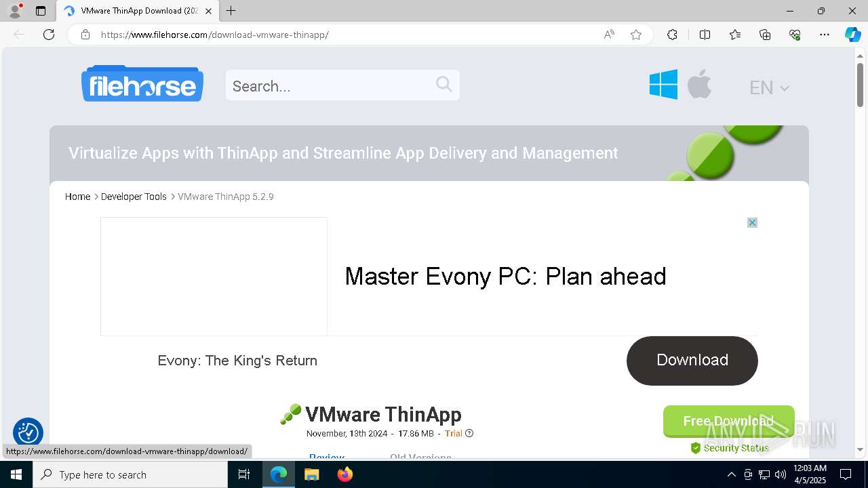Click the VMware ThinApp app icon

click(x=290, y=414)
